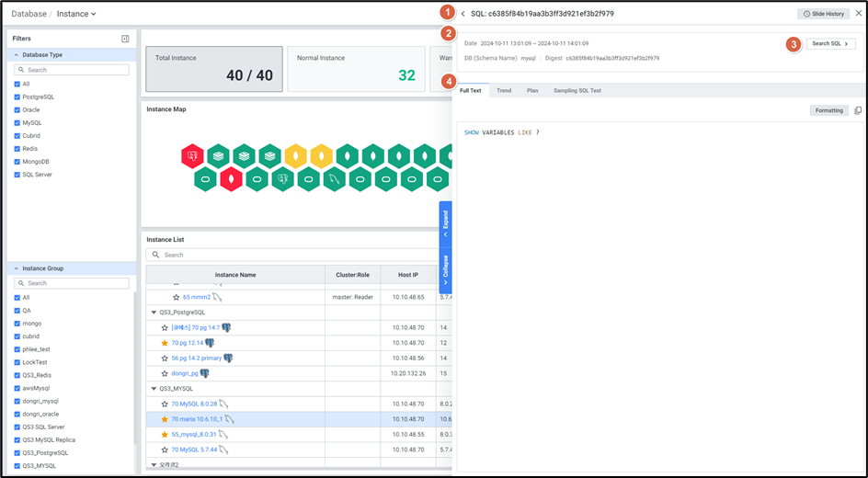Switch to the Trend tab
The height and width of the screenshot is (478, 868).
tap(504, 91)
